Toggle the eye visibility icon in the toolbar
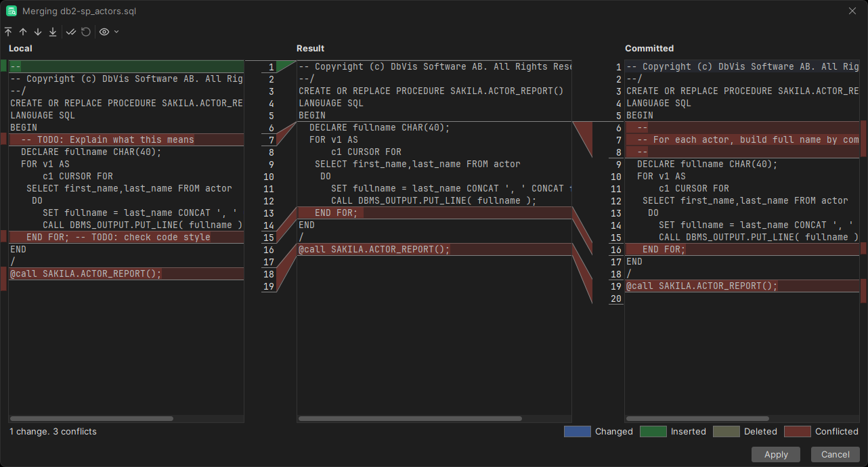Screen dimensions: 868x467 (x=105, y=32)
